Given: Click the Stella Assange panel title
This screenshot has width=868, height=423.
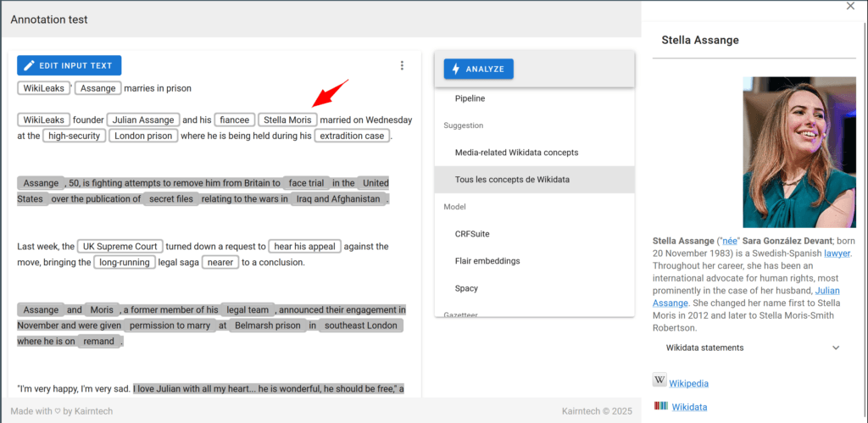Looking at the screenshot, I should (x=699, y=40).
